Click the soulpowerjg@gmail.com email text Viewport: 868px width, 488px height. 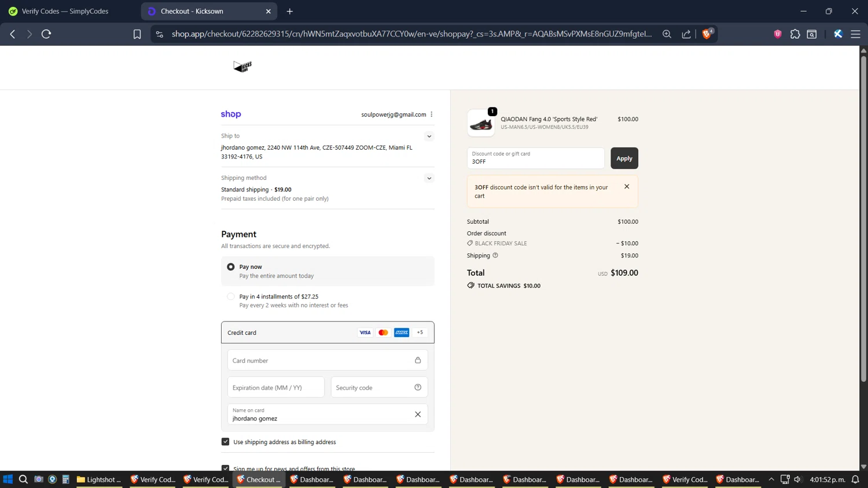[x=393, y=114]
